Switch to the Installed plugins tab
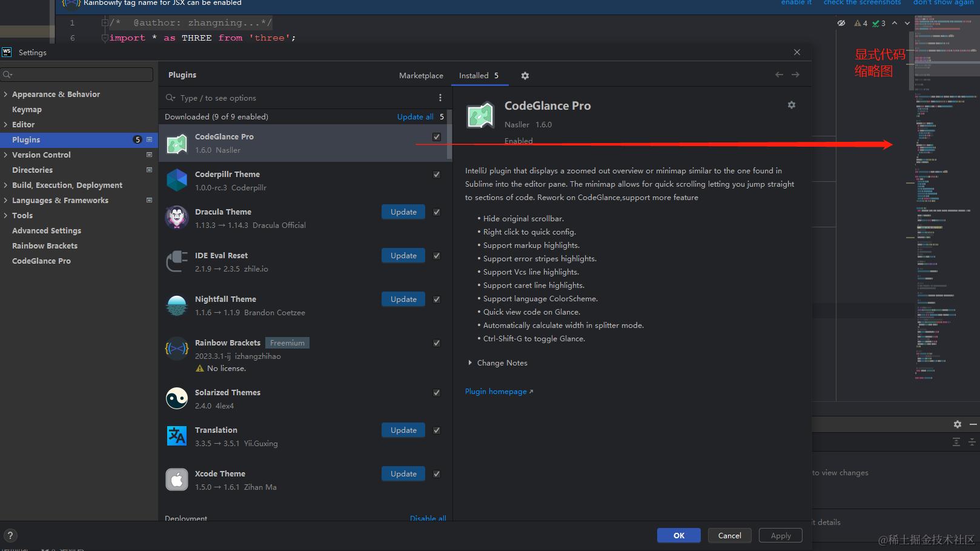The image size is (980, 551). 478,76
